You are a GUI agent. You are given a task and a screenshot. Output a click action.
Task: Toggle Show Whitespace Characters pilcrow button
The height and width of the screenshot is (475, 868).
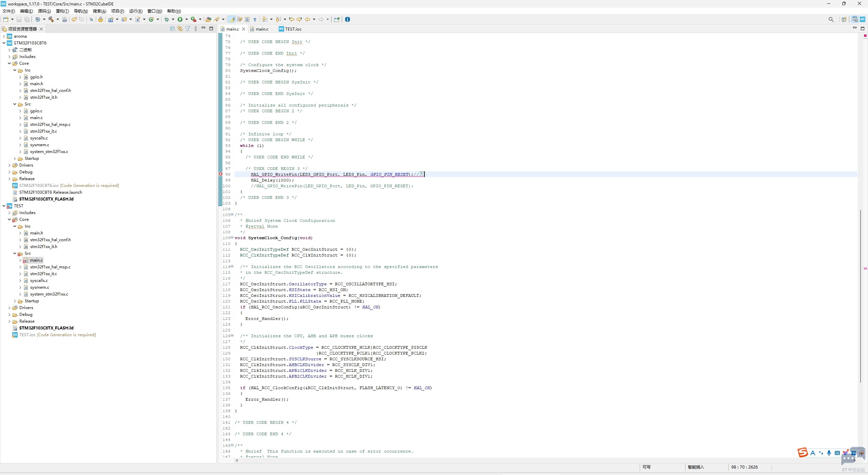pyautogui.click(x=255, y=19)
